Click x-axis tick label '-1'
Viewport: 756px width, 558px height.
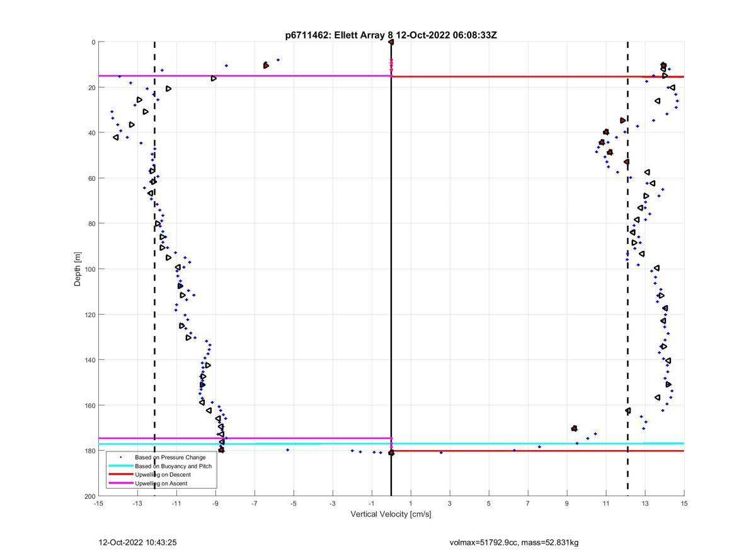pyautogui.click(x=372, y=503)
